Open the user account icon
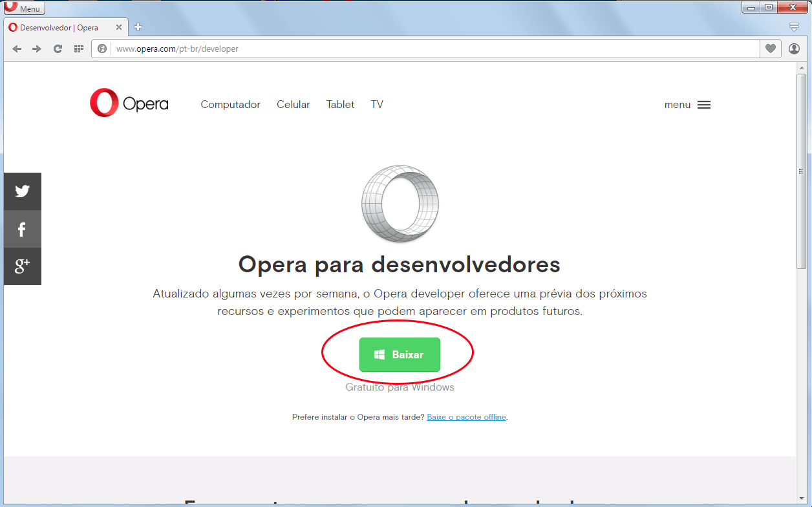 (795, 49)
